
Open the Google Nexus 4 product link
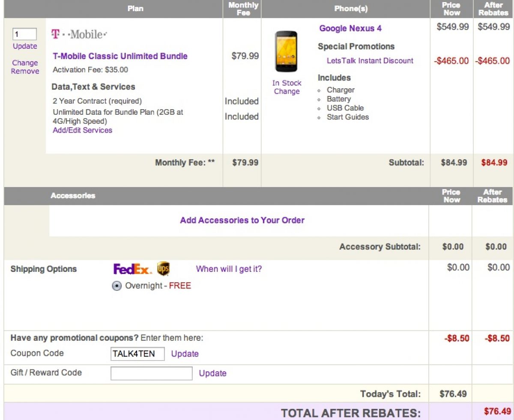tap(350, 29)
